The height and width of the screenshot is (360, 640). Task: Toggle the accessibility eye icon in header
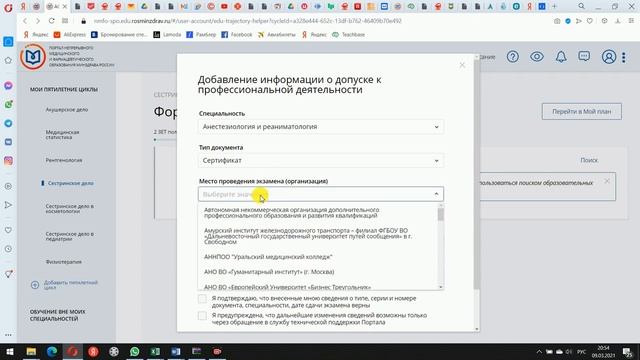pyautogui.click(x=537, y=57)
